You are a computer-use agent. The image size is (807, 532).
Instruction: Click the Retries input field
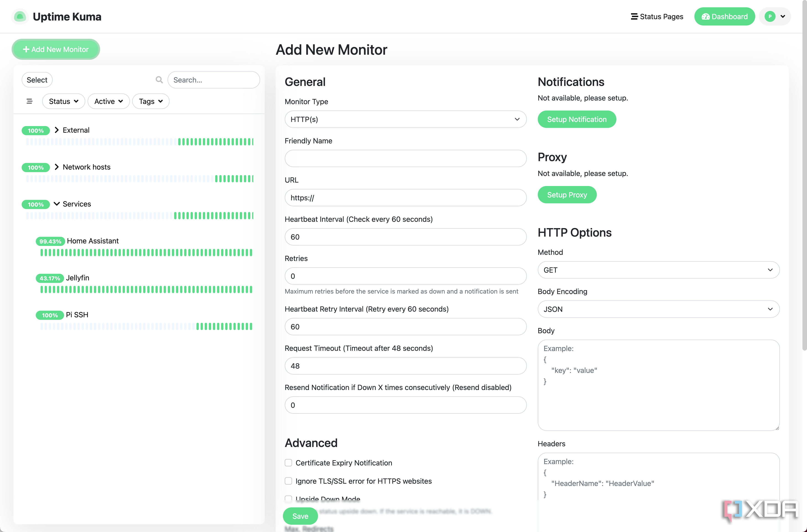coord(405,276)
